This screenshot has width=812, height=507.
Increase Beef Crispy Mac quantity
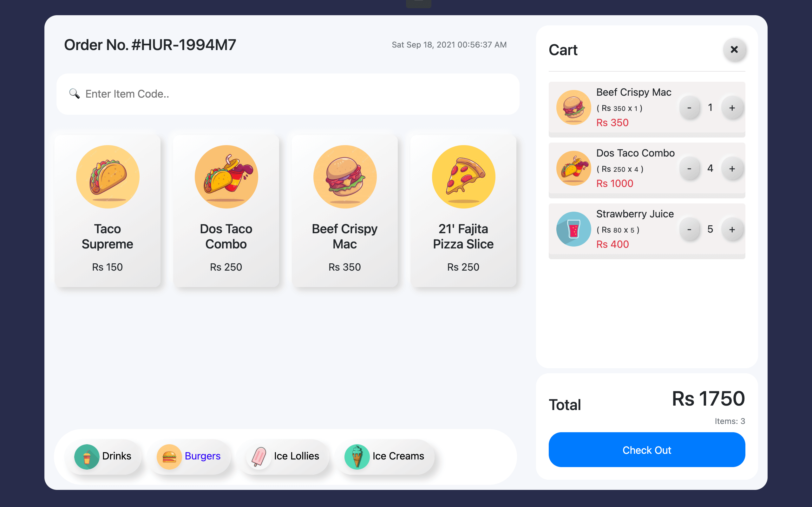coord(732,108)
